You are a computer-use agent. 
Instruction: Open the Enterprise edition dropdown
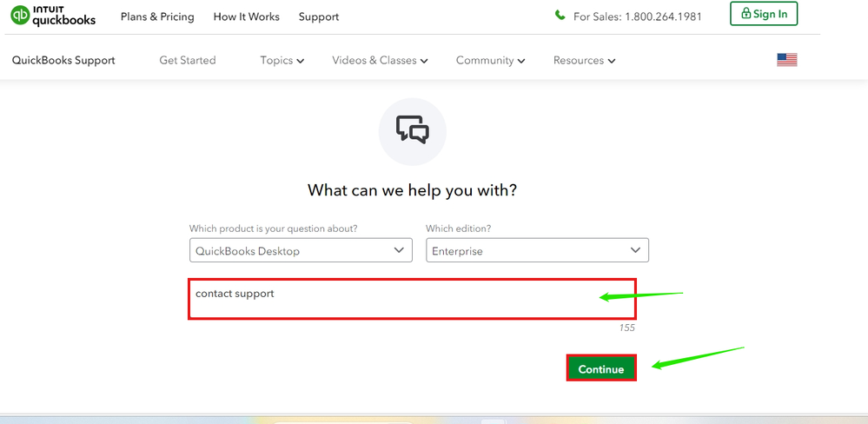[x=537, y=250]
